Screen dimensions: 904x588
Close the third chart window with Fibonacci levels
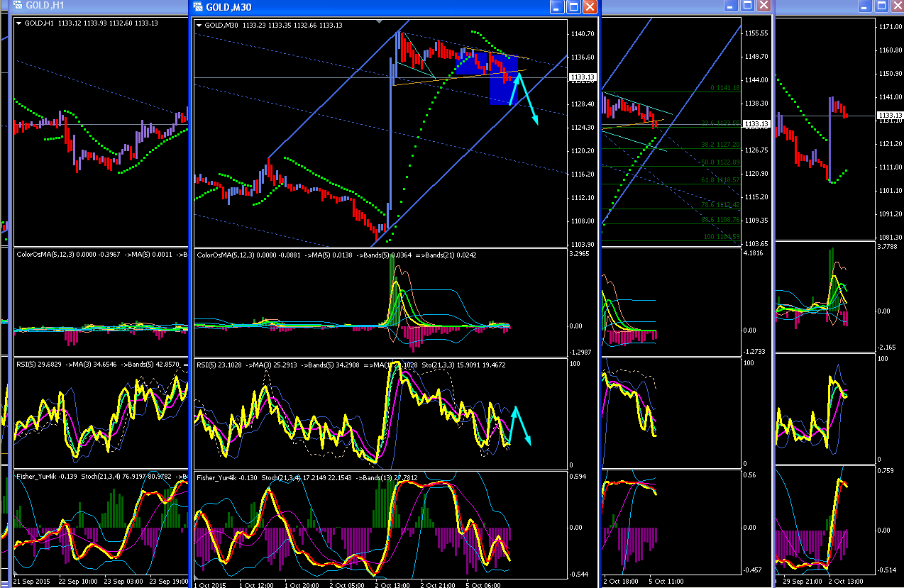coord(764,5)
